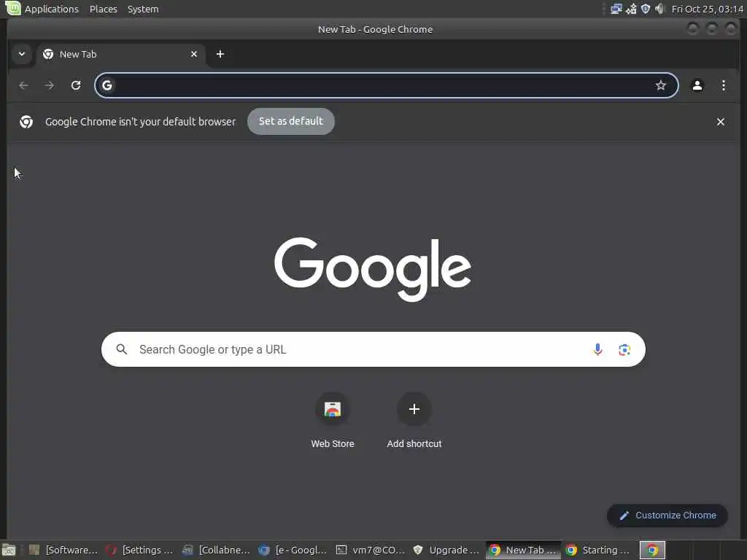Image resolution: width=747 pixels, height=560 pixels.
Task: Select the New Tab tab
Action: pos(120,54)
